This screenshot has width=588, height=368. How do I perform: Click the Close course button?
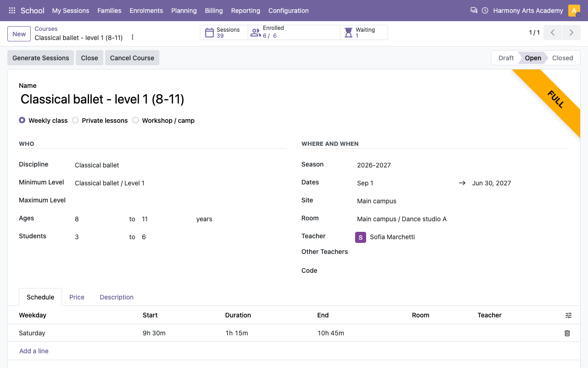coord(90,58)
